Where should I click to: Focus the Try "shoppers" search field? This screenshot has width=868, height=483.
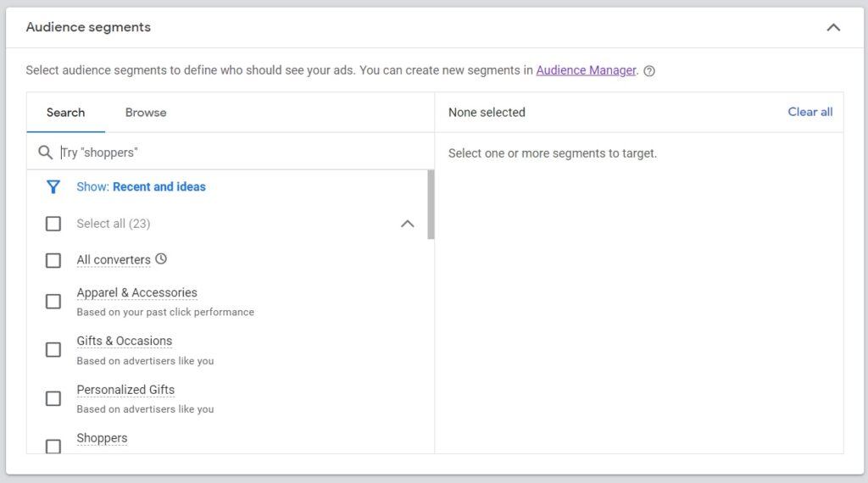tap(243, 153)
